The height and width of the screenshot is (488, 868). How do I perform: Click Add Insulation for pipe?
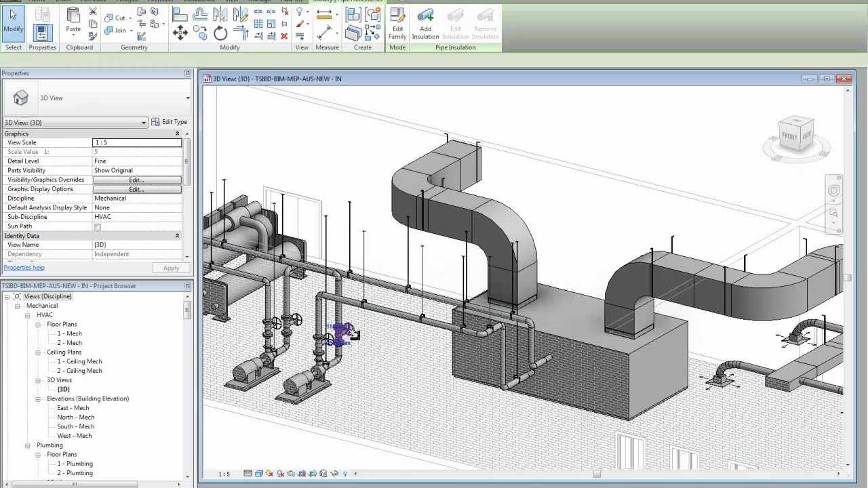[x=426, y=23]
